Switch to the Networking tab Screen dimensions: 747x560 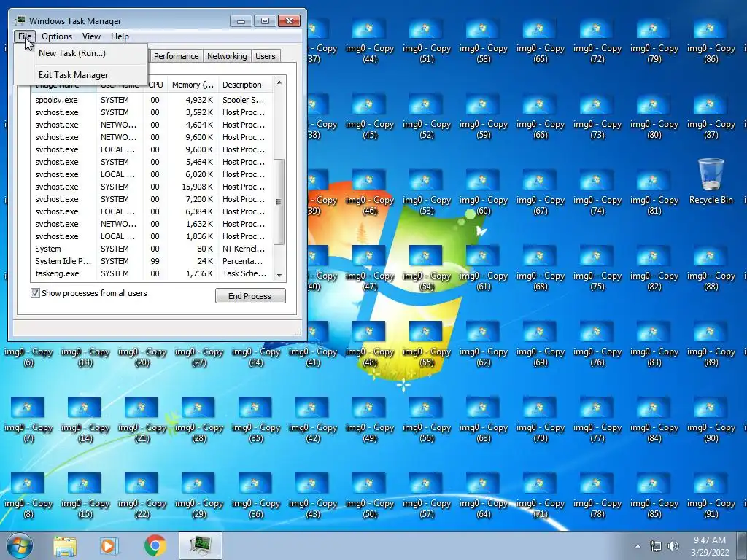tap(227, 56)
